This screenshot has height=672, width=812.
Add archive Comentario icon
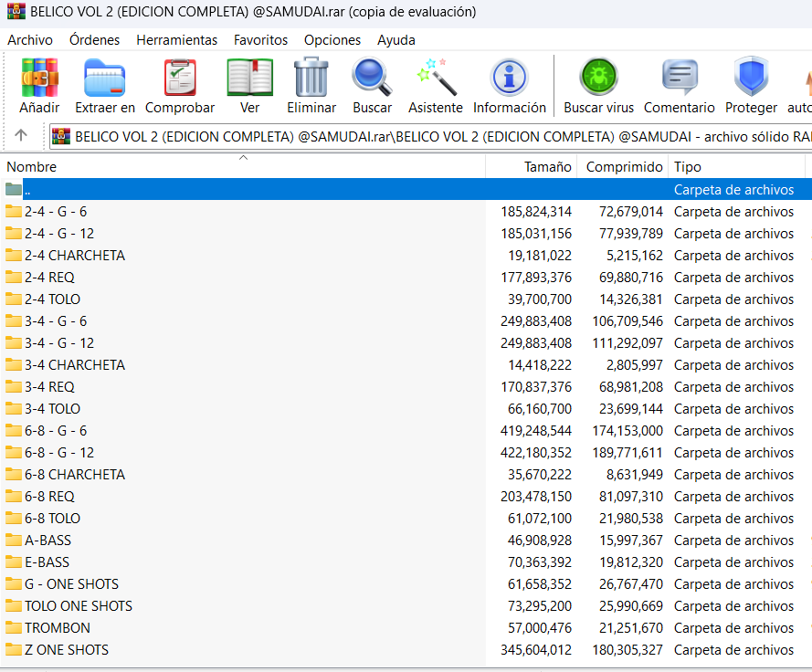click(680, 77)
